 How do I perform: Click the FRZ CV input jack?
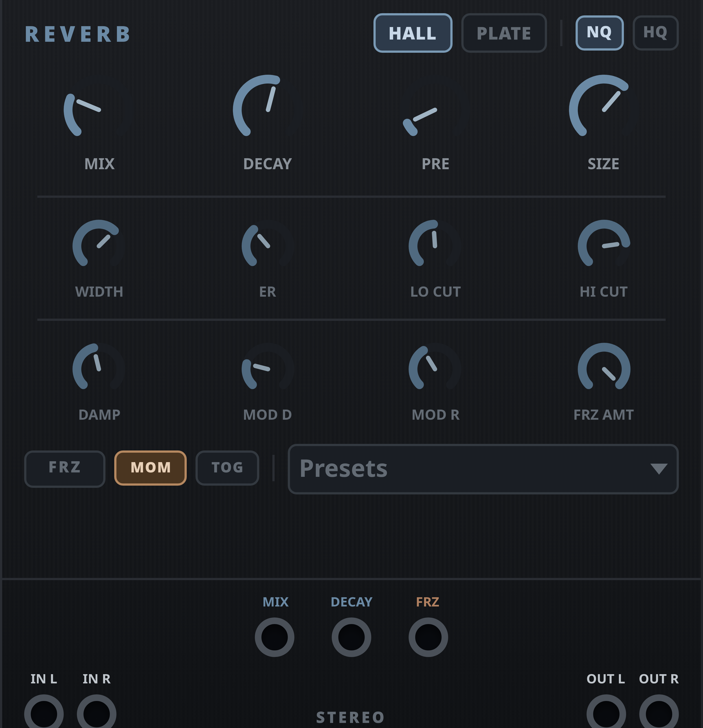[x=428, y=637]
